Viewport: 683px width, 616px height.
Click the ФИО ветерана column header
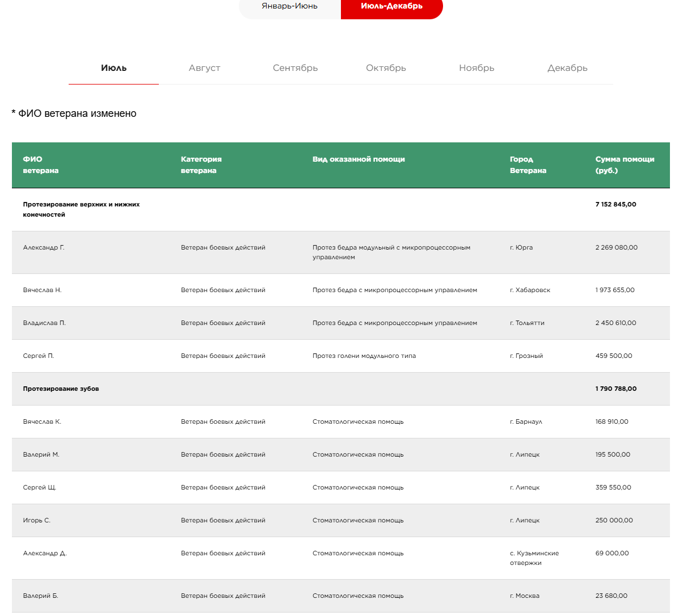coord(41,164)
